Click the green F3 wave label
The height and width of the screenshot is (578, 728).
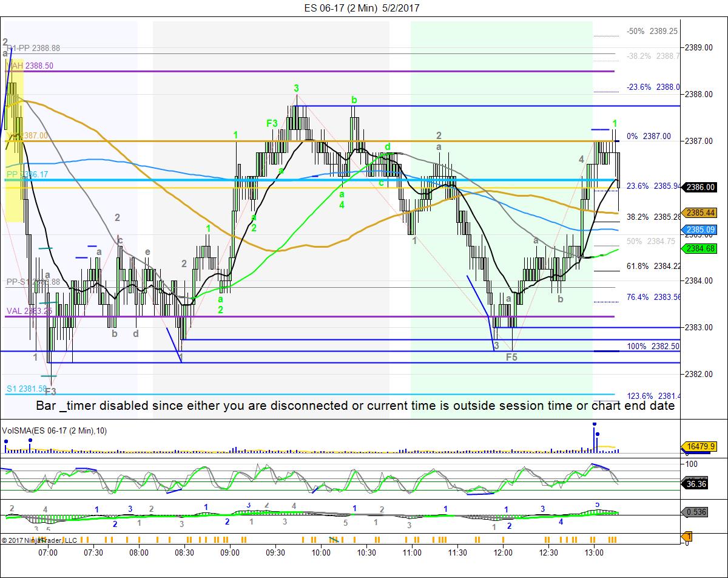point(272,123)
